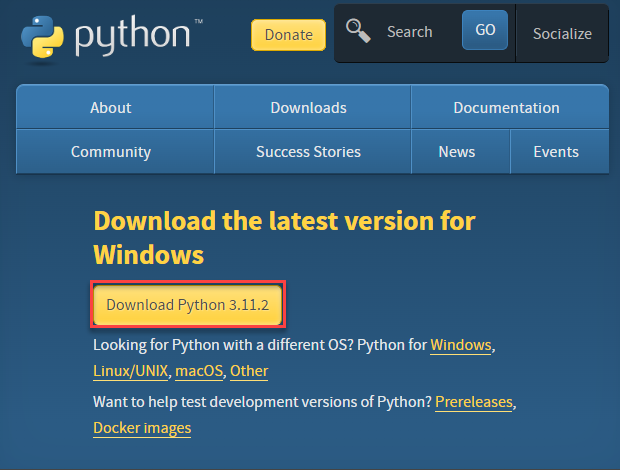Open the Community navigation menu
The width and height of the screenshot is (620, 470).
tap(111, 152)
